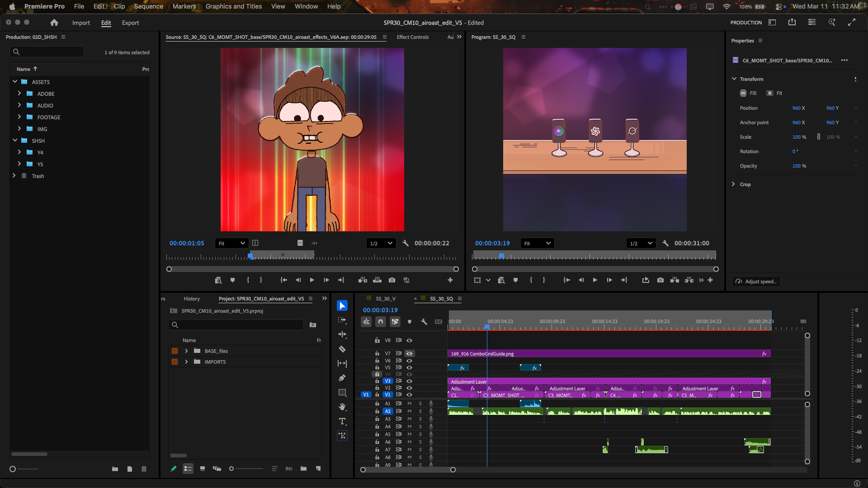Show the hidden V7 track output
This screenshot has width=868, height=488.
pos(410,353)
